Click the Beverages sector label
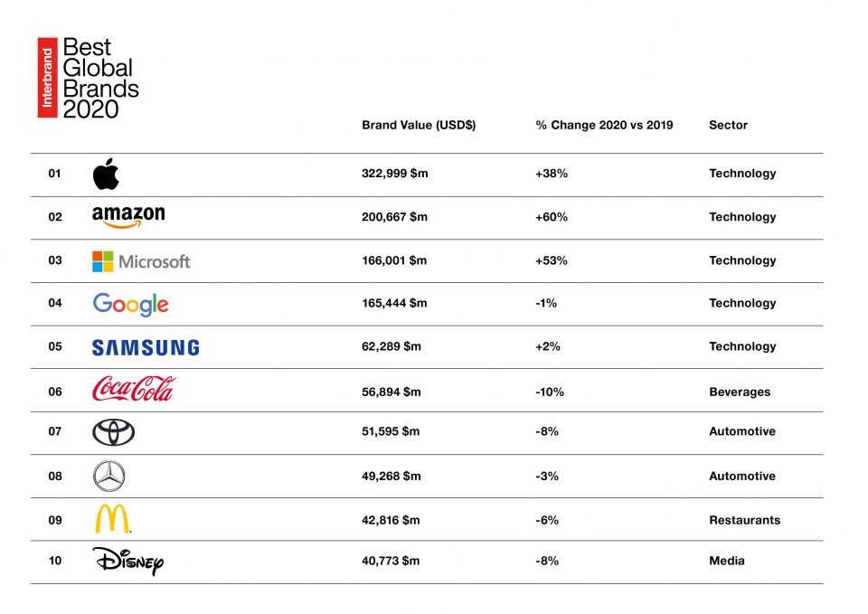 pyautogui.click(x=740, y=392)
